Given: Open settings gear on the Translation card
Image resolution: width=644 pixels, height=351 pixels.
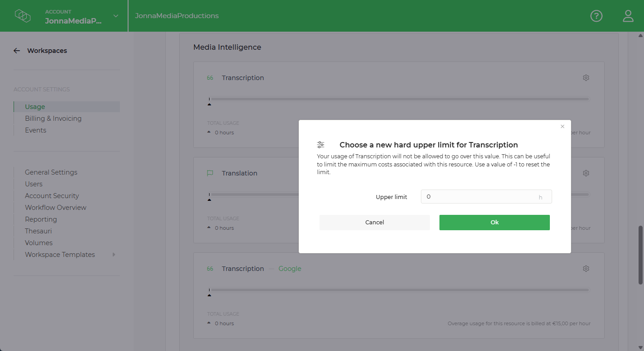Looking at the screenshot, I should (x=586, y=173).
